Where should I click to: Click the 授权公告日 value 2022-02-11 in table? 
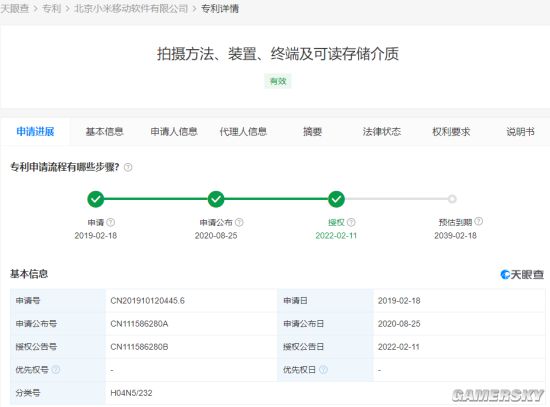tap(398, 347)
